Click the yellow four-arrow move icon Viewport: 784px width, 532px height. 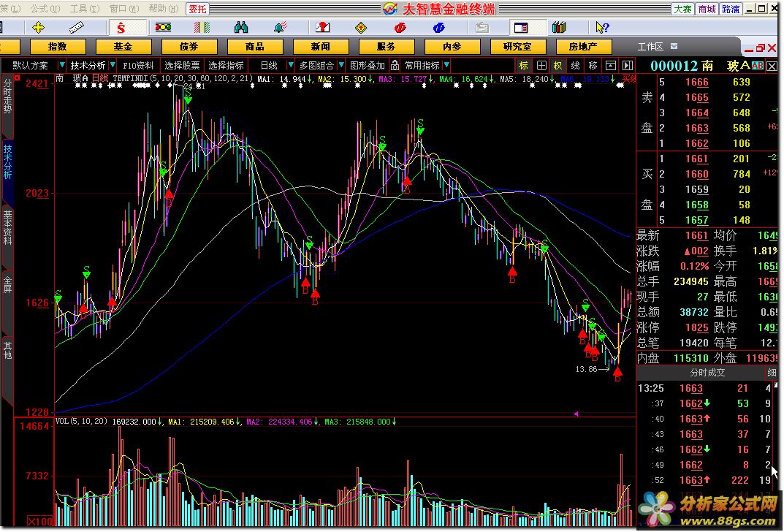(39, 28)
